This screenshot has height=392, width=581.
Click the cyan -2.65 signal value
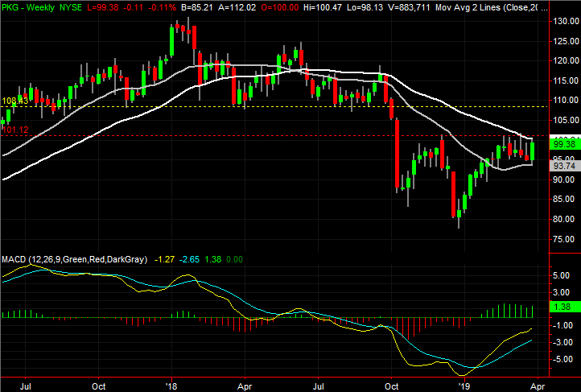(189, 259)
